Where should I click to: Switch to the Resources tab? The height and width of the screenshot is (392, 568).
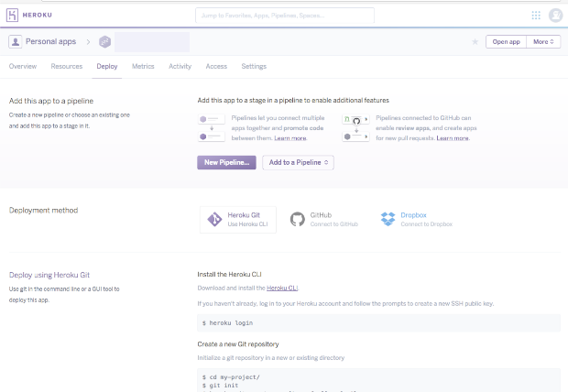tap(67, 66)
